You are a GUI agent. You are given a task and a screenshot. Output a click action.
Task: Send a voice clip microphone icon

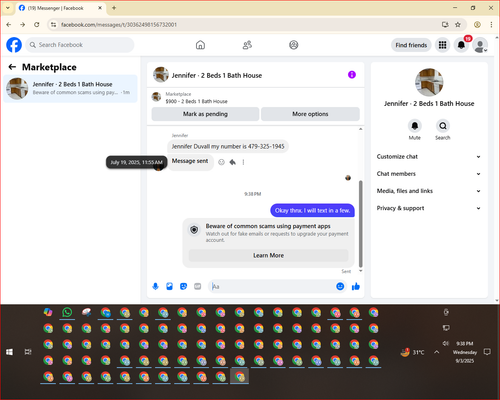click(x=155, y=286)
